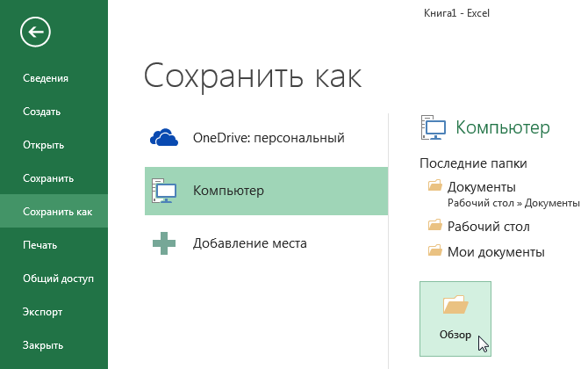Click the OneDrive cloud icon
The width and height of the screenshot is (588, 369).
tap(164, 137)
